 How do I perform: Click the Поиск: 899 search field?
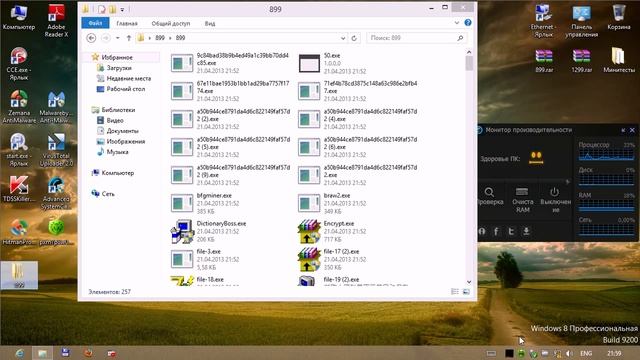click(416, 38)
